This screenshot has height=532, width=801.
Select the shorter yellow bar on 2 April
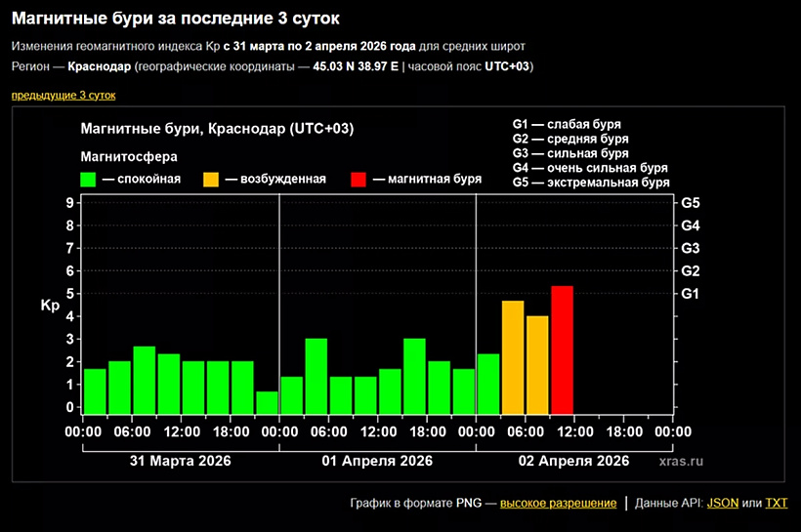(x=537, y=365)
